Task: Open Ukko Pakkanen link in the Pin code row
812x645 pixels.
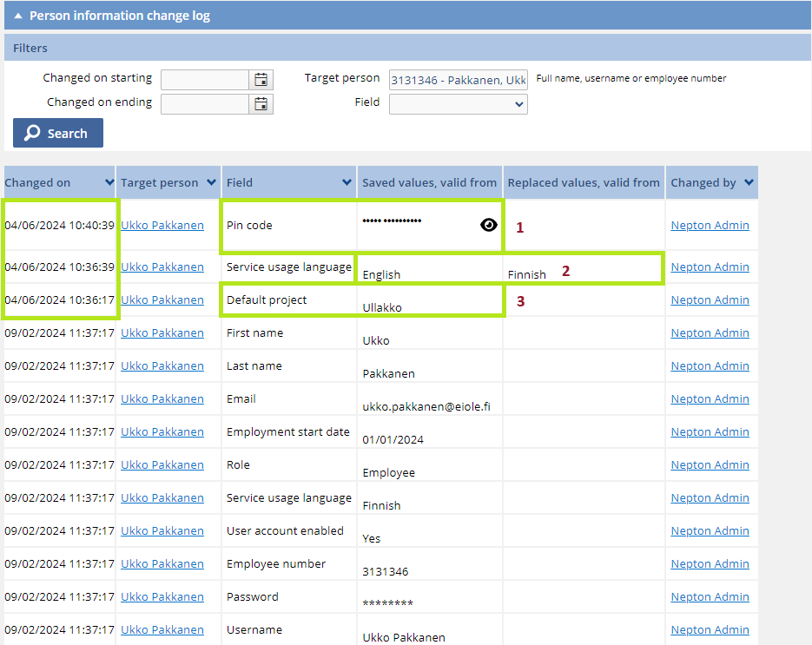Action: pyautogui.click(x=161, y=225)
